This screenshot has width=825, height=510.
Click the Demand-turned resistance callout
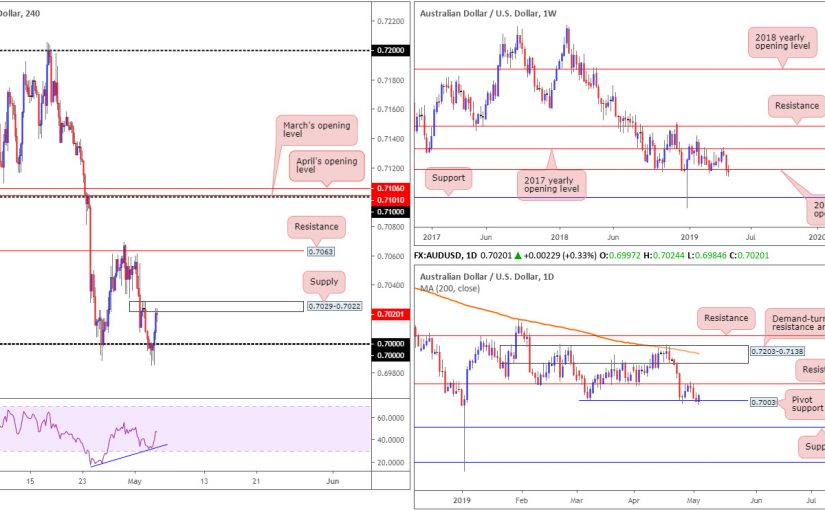pos(795,320)
